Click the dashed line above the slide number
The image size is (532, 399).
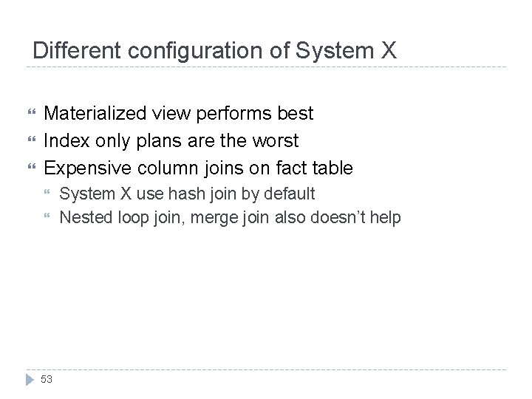(x=266, y=369)
